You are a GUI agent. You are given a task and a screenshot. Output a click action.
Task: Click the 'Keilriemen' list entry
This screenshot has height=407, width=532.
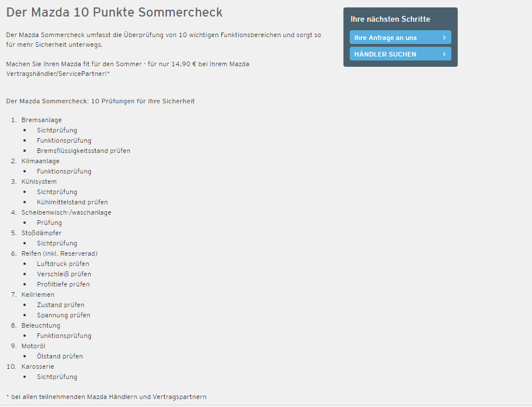coord(38,295)
